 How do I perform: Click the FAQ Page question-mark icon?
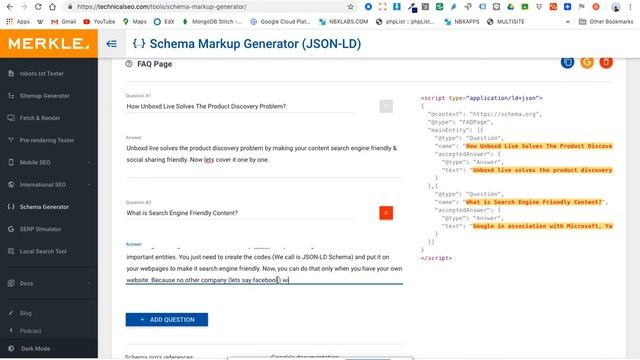(x=129, y=64)
